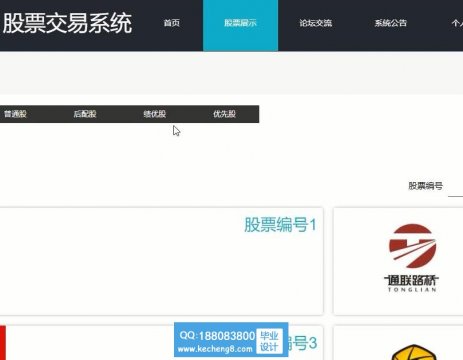Click the 通联路桥 Tonglian logo image

[412, 258]
